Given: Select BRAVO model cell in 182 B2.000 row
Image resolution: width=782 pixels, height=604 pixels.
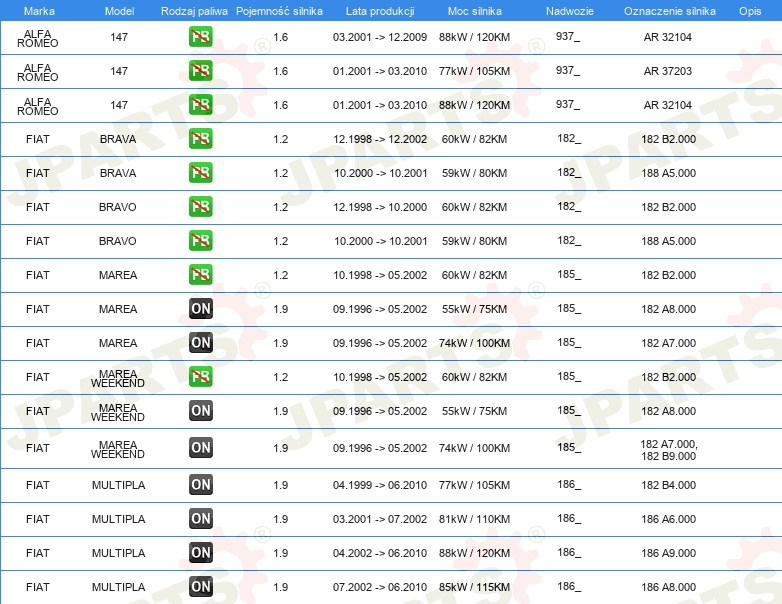Looking at the screenshot, I should click(x=118, y=207).
